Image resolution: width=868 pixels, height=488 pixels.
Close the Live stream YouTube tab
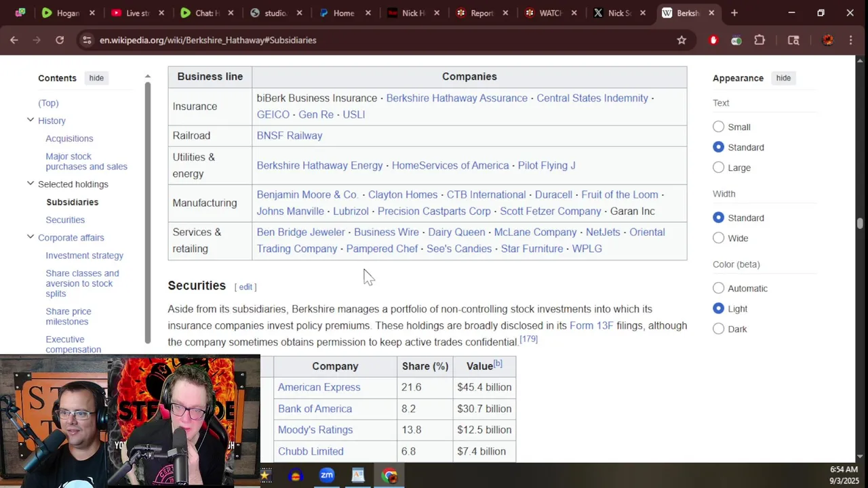tap(161, 13)
